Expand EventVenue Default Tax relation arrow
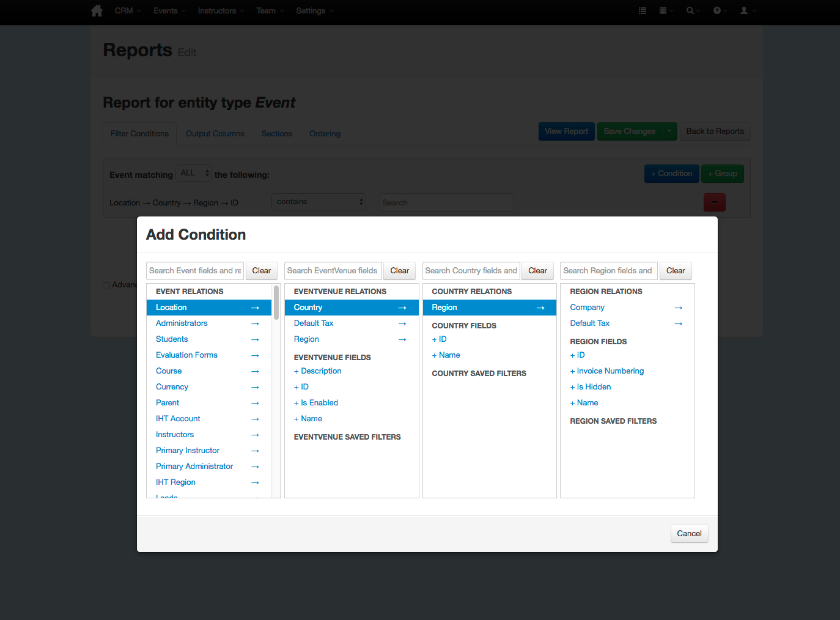Screen dimensions: 840x620 pos(402,323)
